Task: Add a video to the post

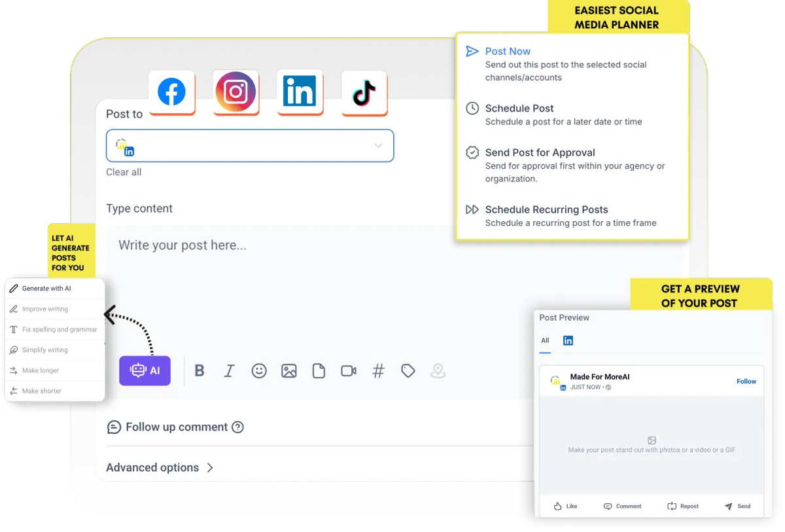Action: (x=347, y=370)
